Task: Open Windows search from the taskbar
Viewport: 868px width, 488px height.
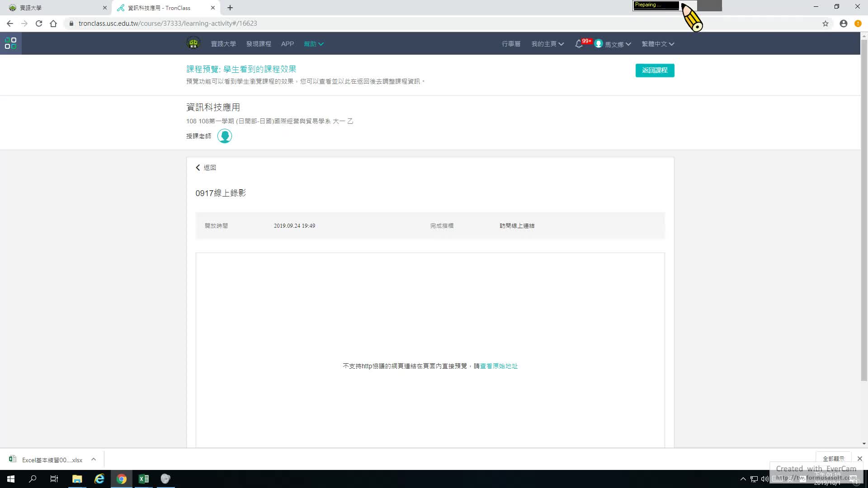Action: point(33,479)
